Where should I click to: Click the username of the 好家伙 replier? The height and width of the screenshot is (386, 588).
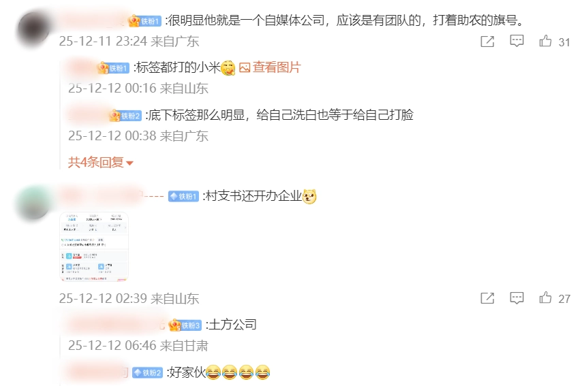click(98, 372)
